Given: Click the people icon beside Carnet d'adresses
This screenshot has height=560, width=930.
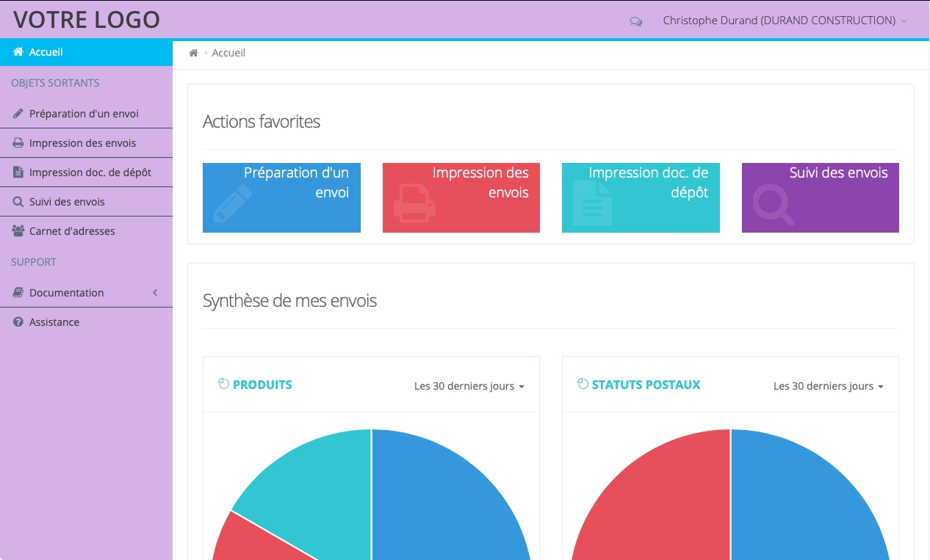Looking at the screenshot, I should [x=18, y=231].
